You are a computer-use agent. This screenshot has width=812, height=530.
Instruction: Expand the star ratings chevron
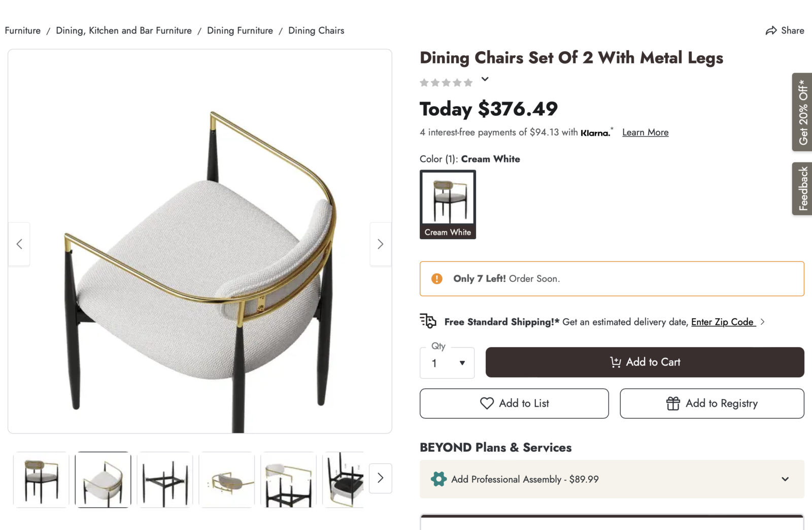(485, 79)
